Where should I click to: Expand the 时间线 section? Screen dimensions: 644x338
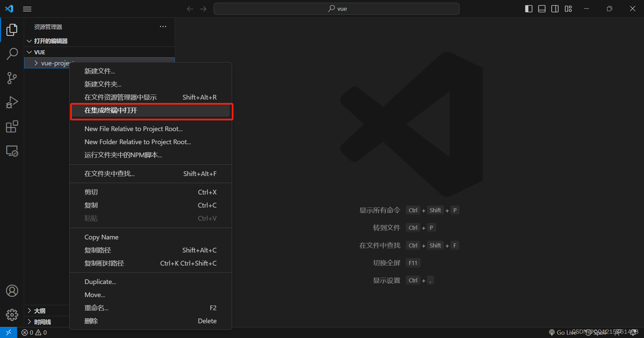[x=47, y=322]
